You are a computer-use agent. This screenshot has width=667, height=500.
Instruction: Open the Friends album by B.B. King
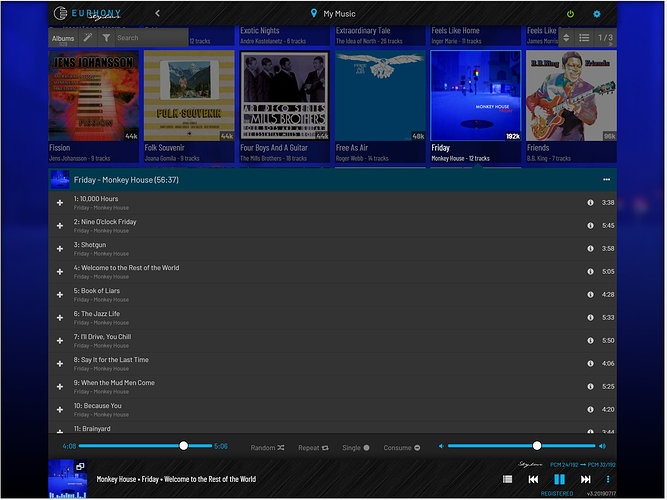571,96
